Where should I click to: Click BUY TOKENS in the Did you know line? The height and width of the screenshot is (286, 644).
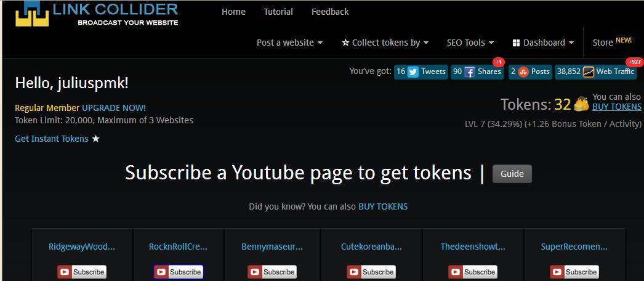pos(383,206)
